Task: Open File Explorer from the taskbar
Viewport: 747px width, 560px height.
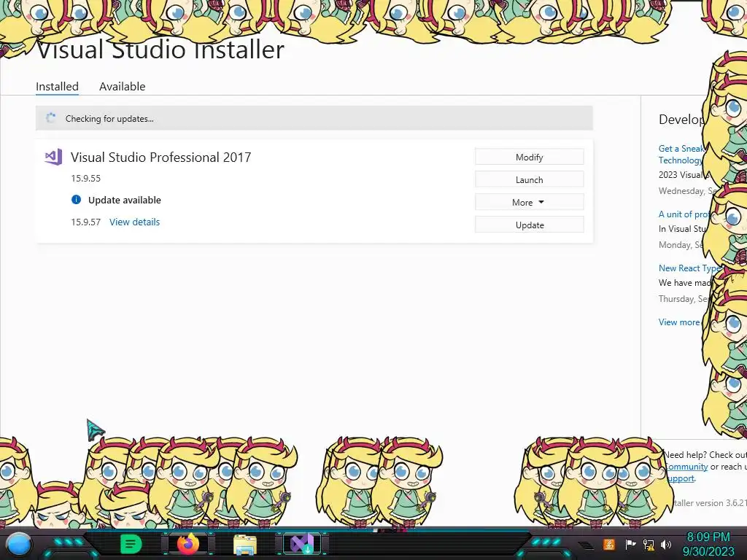Action: (x=245, y=545)
